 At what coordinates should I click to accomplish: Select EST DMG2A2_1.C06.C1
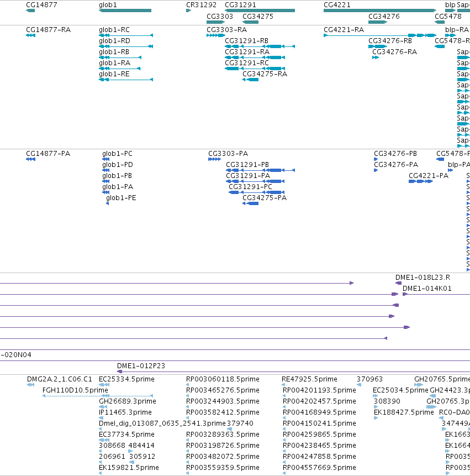coord(60,379)
